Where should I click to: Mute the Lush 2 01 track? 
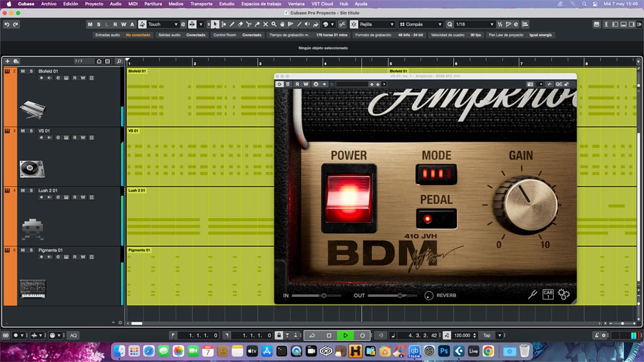(x=23, y=190)
